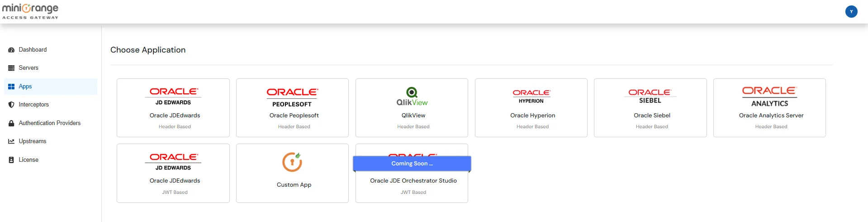Viewport: 868px width, 222px height.
Task: Click JWT Based under Oracle JDE Orchestrator Studio
Action: coord(413,193)
